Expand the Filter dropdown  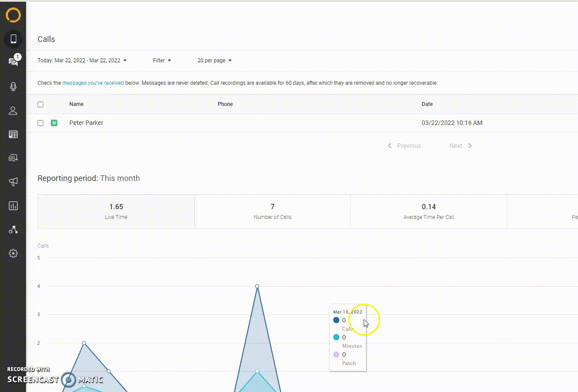pos(162,60)
